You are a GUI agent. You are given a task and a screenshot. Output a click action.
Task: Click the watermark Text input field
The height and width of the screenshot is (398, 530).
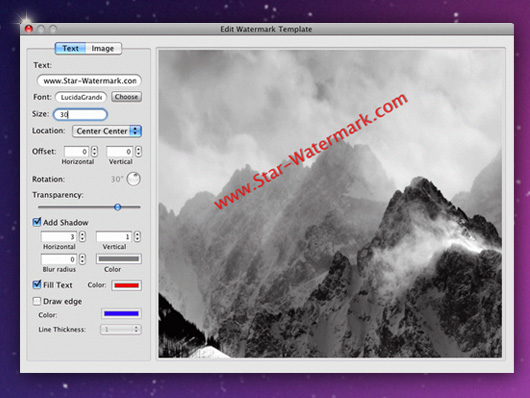point(89,81)
